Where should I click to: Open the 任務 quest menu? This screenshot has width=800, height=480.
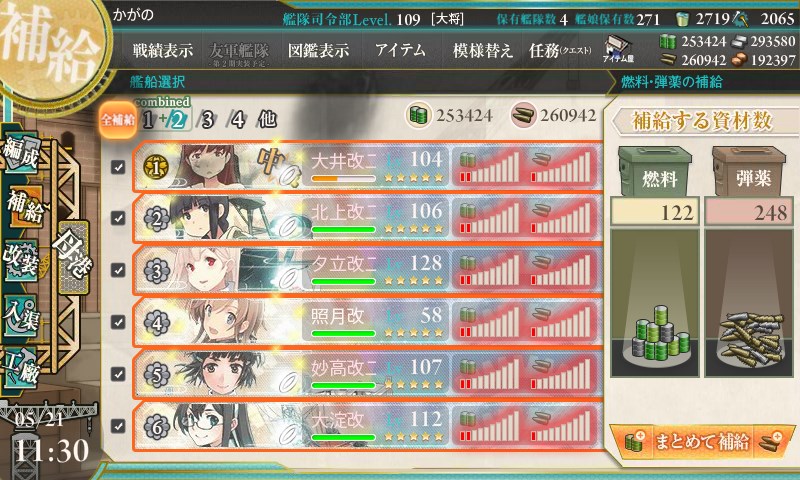pyautogui.click(x=560, y=50)
